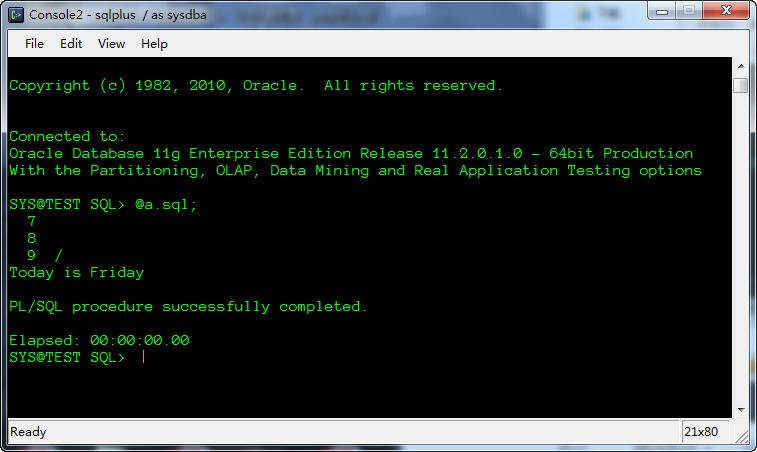757x452 pixels.
Task: Click 'PL/SQL procedure successfully completed.' line
Action: point(188,307)
